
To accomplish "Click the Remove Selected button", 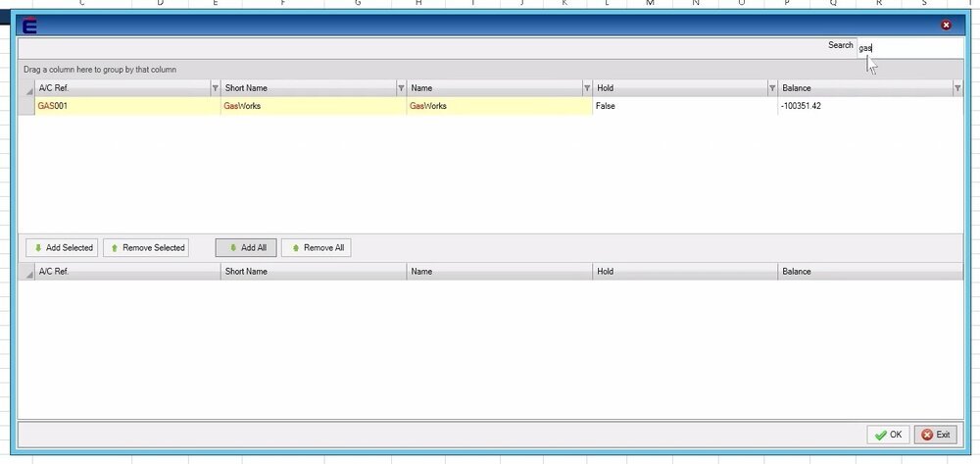I will [x=146, y=247].
